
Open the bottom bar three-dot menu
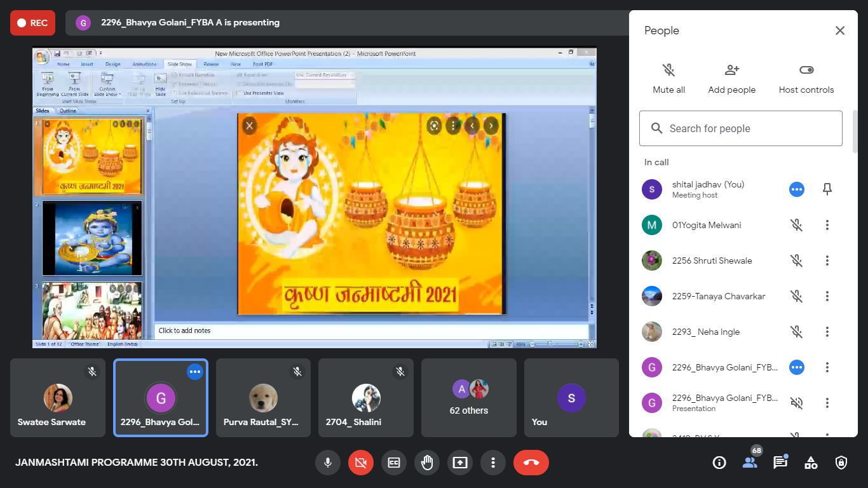493,463
